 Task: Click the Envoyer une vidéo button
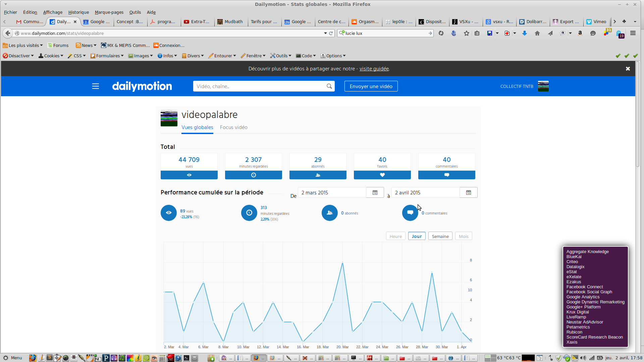click(371, 86)
